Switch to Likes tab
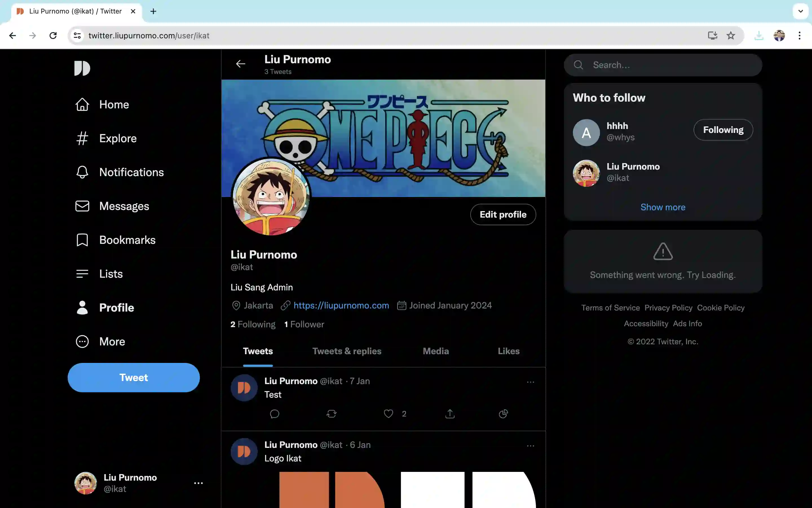Screen dimensions: 812x508 (509, 351)
